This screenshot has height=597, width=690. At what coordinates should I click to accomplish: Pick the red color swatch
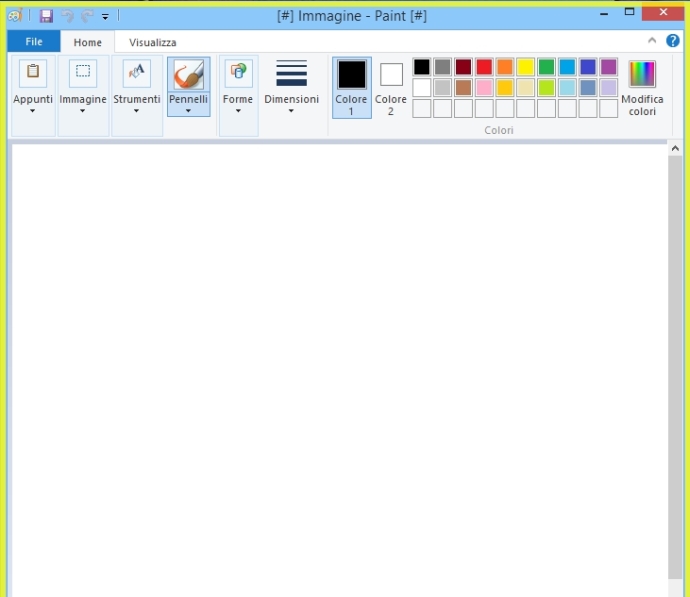tap(484, 67)
